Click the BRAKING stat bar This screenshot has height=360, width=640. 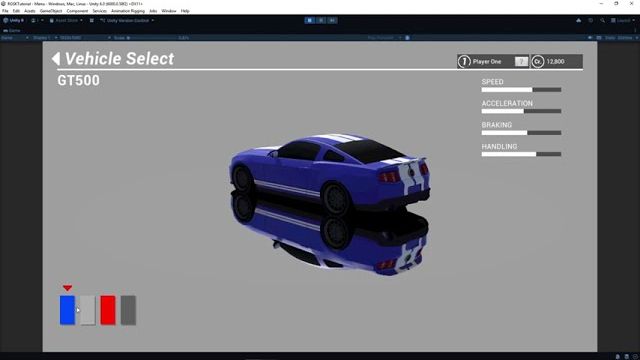[521, 133]
